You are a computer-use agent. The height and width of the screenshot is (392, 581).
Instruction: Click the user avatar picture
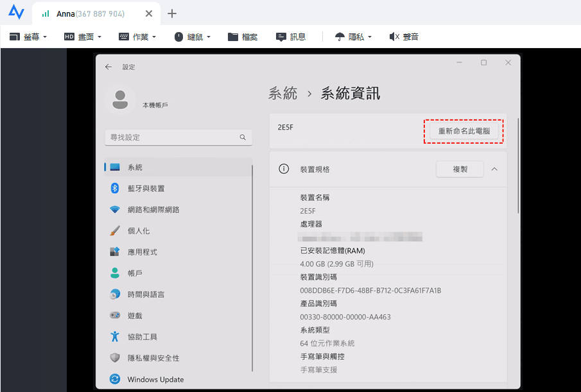click(120, 99)
